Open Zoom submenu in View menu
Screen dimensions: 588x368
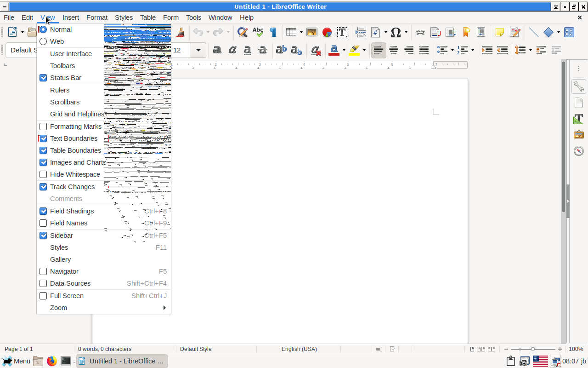(x=104, y=308)
